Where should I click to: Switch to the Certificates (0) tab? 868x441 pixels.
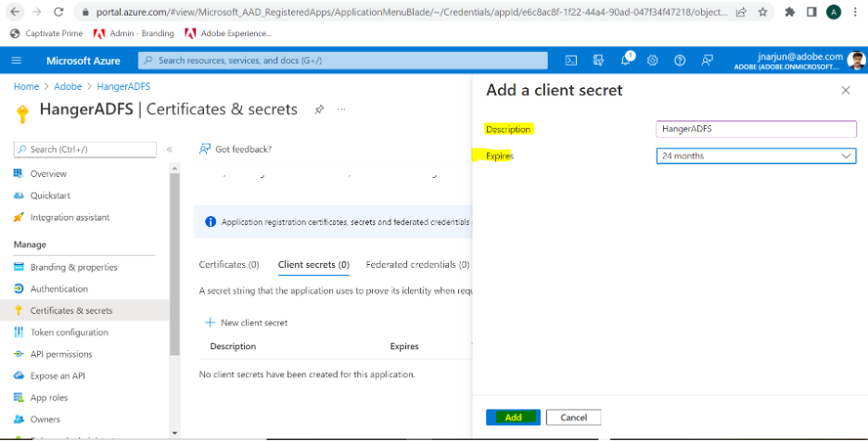(229, 264)
